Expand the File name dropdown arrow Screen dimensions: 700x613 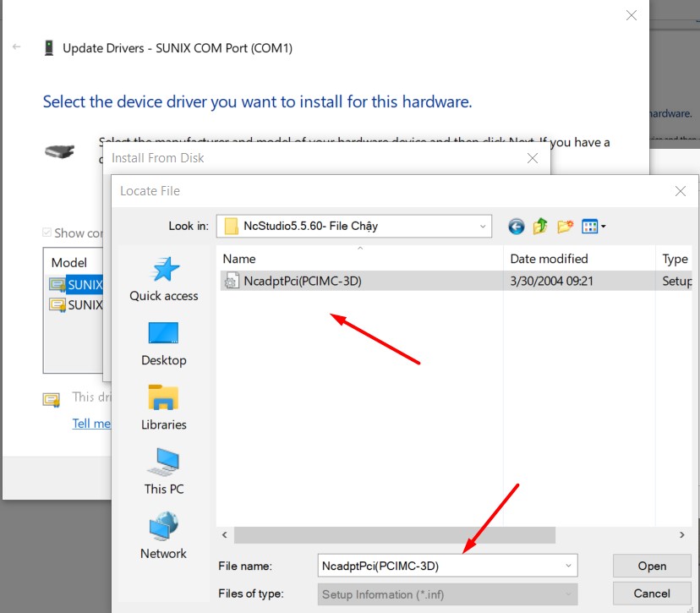pos(568,566)
